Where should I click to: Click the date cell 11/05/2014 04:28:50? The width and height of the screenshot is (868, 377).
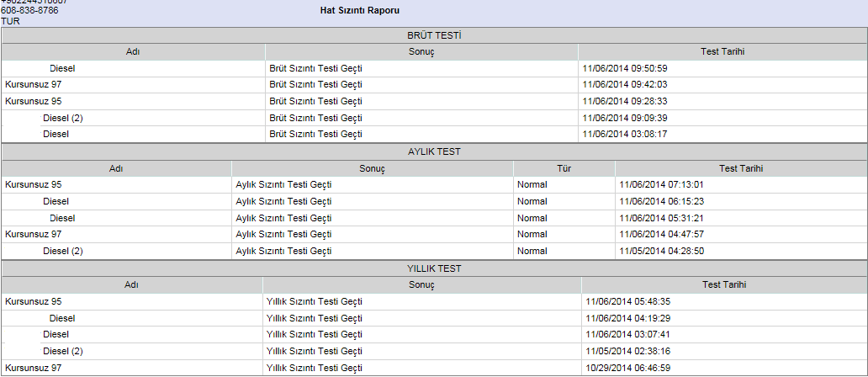point(661,251)
